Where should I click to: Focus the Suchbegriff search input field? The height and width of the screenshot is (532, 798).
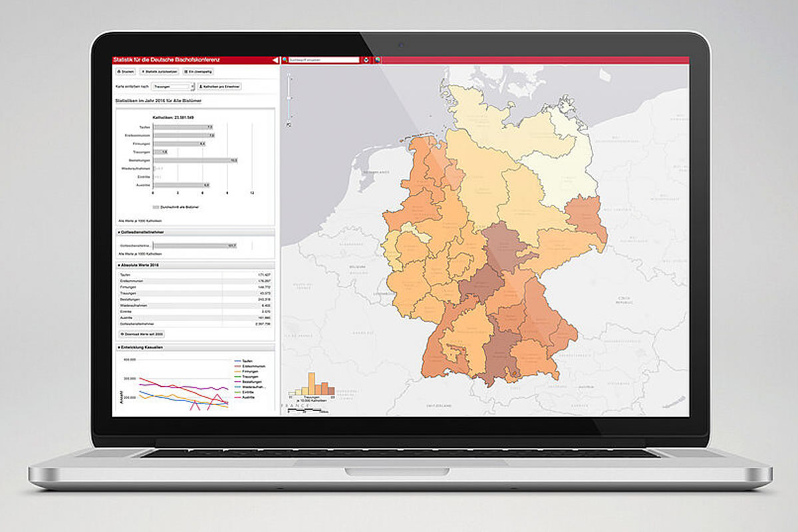(x=324, y=60)
